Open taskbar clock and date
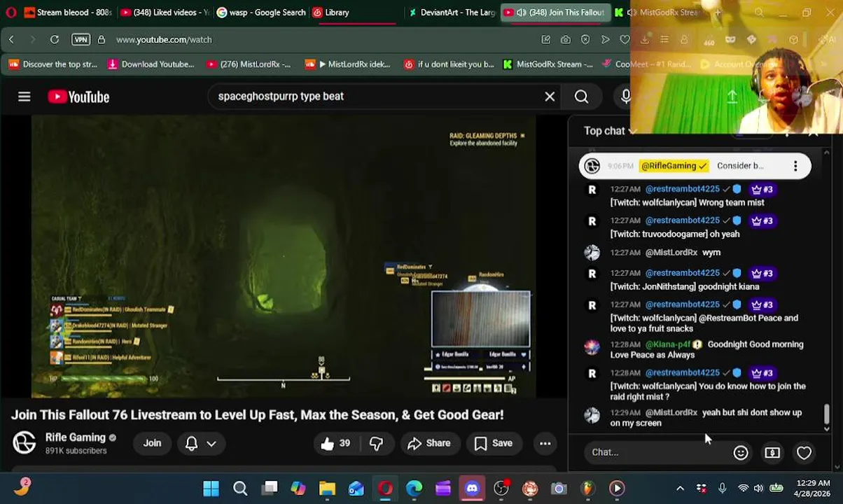Image resolution: width=843 pixels, height=504 pixels. tap(812, 488)
